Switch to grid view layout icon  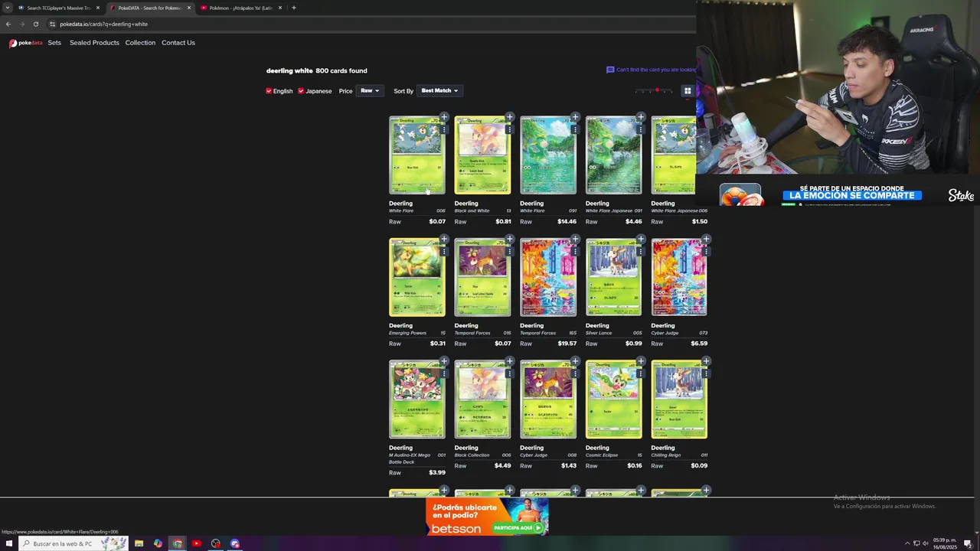tap(688, 91)
